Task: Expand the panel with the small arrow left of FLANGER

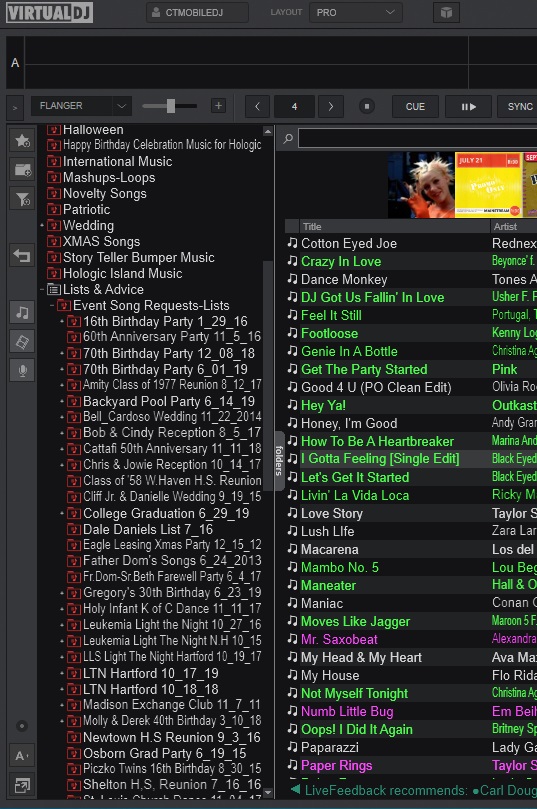Action: 15,107
